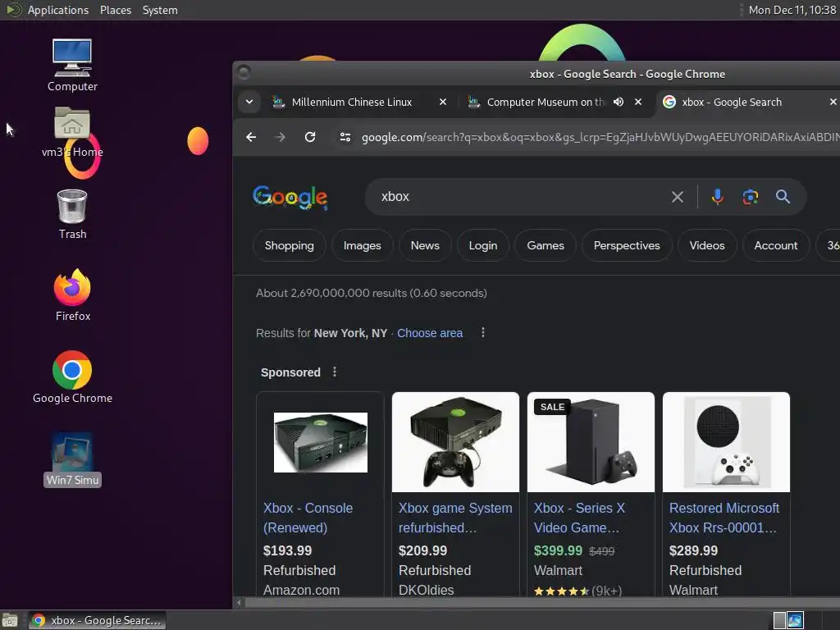Select the Account filter chip
Screen dimensions: 840x630
click(776, 245)
